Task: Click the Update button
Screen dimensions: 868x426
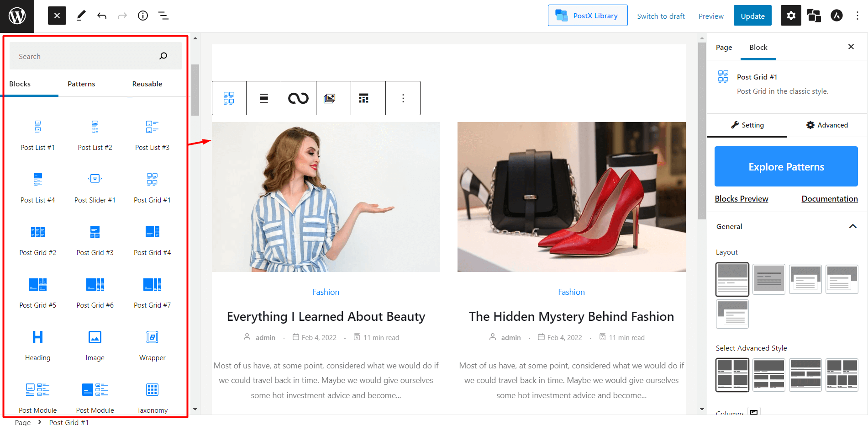Action: point(752,16)
